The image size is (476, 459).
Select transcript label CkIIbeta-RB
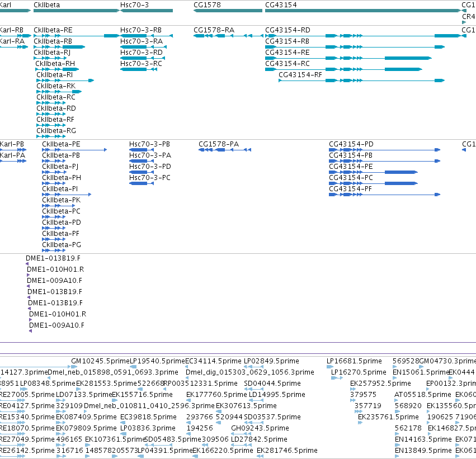coord(53,41)
